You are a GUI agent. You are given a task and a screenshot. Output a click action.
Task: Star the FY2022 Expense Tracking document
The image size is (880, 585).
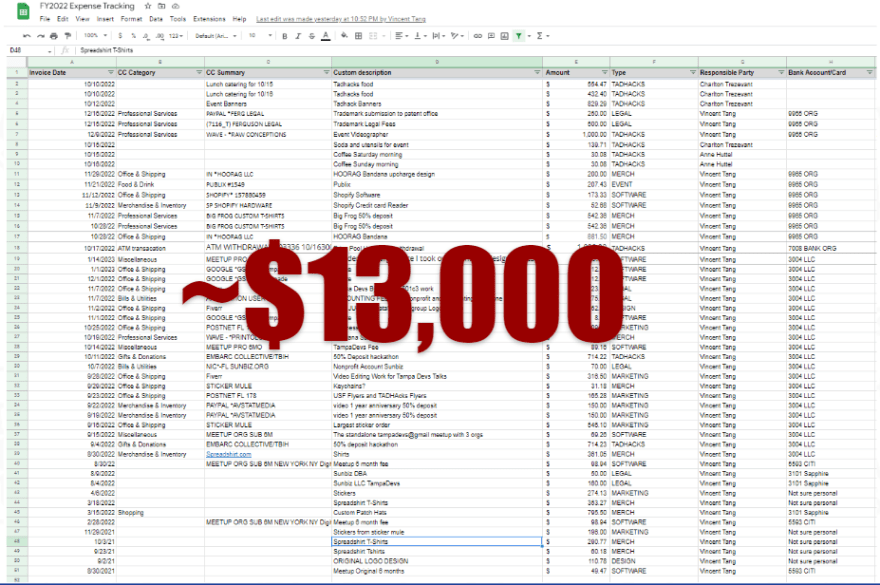(147, 6)
